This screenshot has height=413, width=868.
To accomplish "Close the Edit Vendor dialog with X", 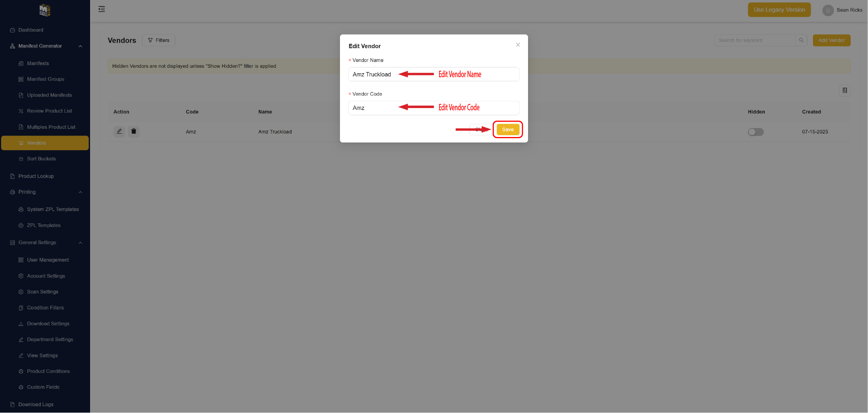I will (x=518, y=45).
